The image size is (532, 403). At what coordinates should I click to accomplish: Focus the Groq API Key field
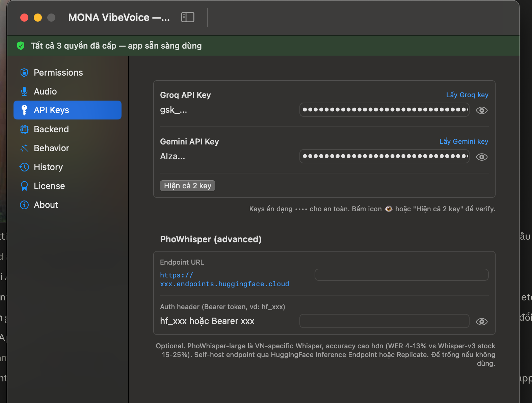(x=384, y=110)
